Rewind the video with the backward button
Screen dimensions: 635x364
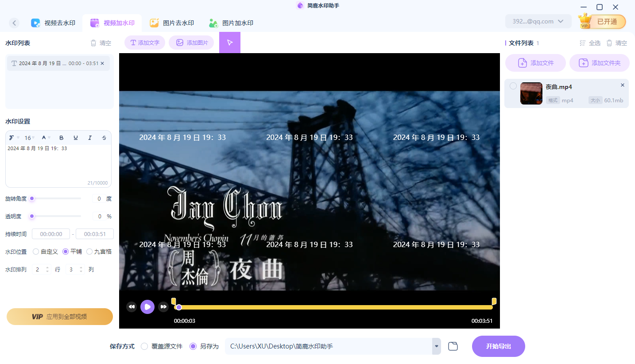tap(132, 306)
